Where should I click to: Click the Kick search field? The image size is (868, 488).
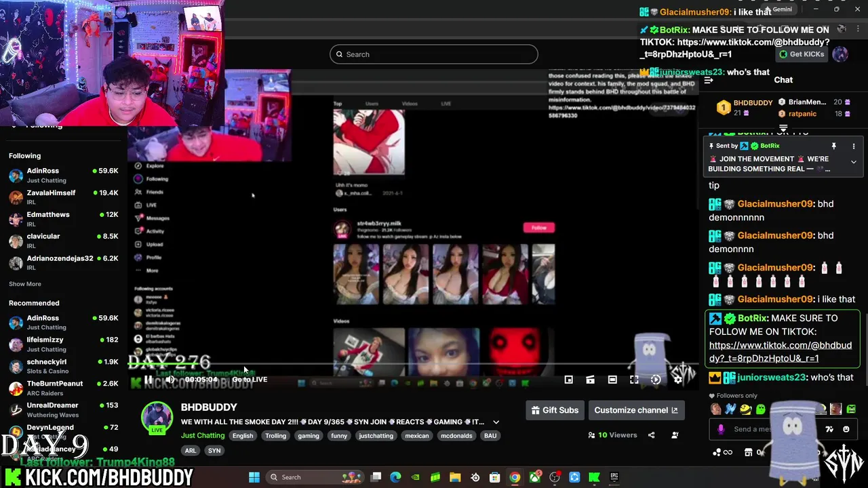tap(434, 54)
